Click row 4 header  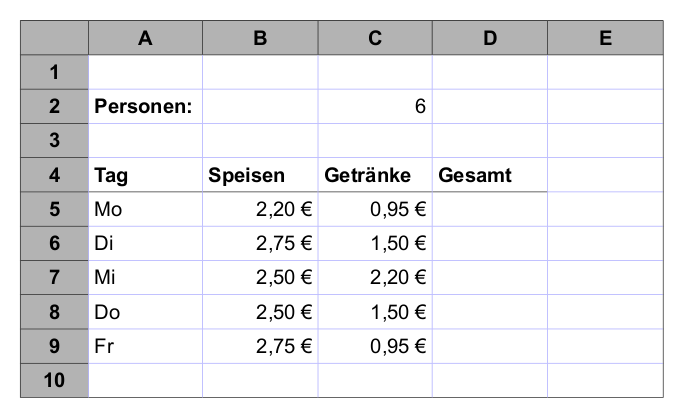(54, 175)
